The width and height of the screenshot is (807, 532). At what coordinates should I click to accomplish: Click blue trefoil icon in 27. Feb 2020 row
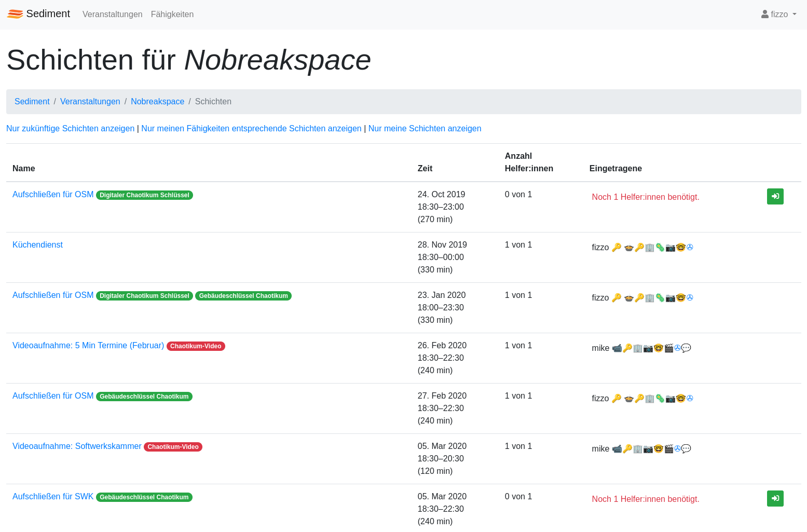[x=690, y=398]
